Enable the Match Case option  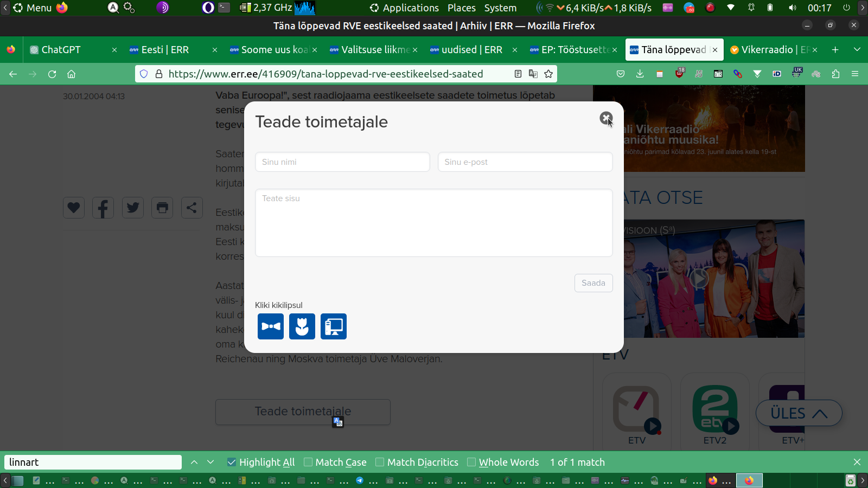[308, 462]
